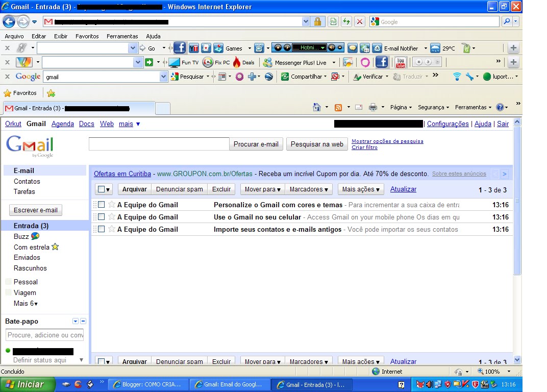This screenshot has width=547, height=392.
Task: Check the 29°C weather icon
Action: 440,47
